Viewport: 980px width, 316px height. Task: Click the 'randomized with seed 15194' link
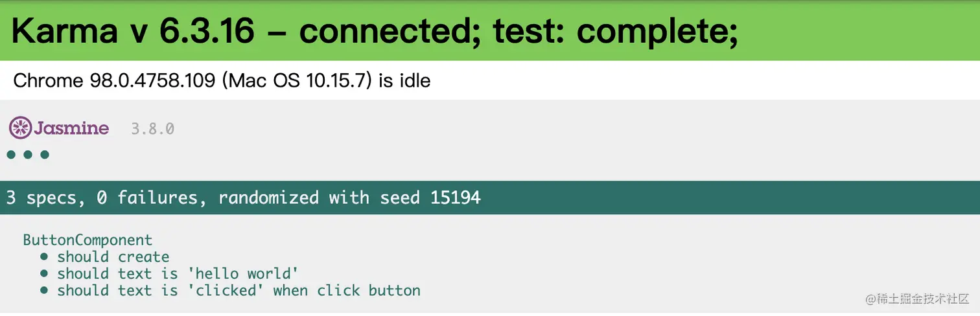[x=350, y=198]
